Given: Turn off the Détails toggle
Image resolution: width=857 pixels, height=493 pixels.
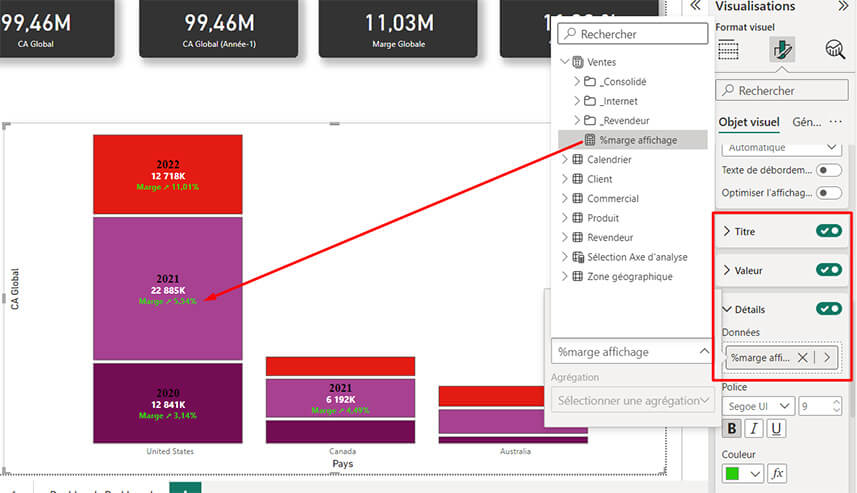Looking at the screenshot, I should pos(829,309).
